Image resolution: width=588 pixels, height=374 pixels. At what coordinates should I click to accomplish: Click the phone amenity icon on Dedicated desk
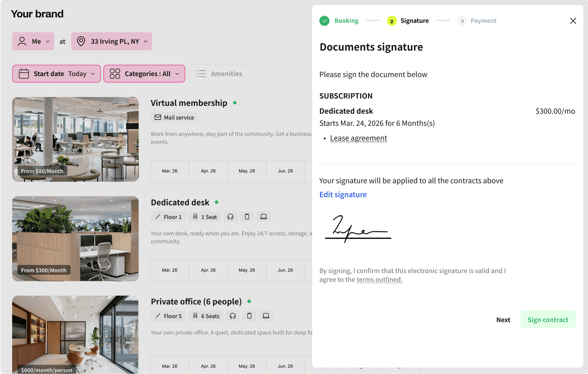click(247, 217)
